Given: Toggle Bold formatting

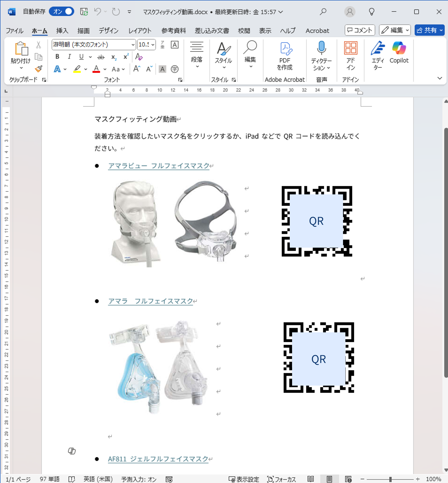Looking at the screenshot, I should point(57,57).
